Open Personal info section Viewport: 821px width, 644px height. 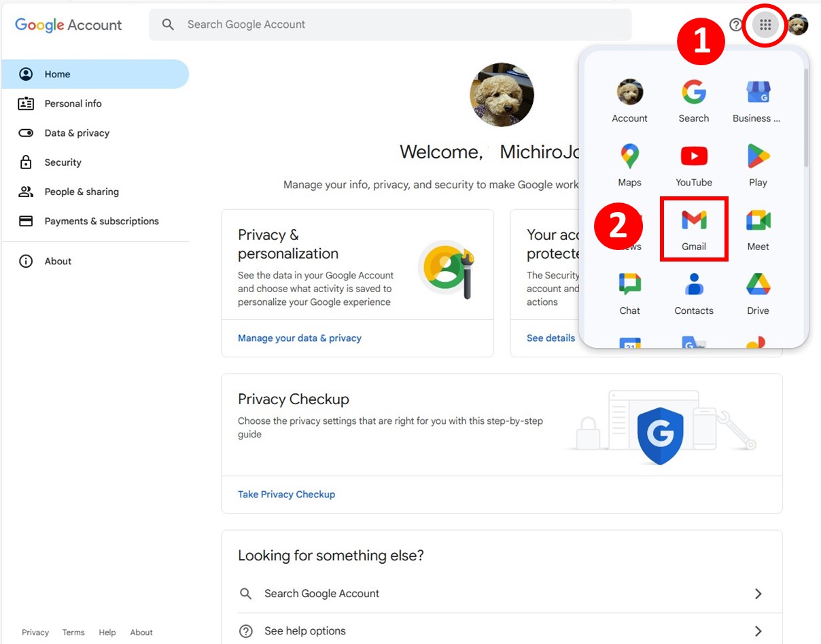(x=95, y=103)
